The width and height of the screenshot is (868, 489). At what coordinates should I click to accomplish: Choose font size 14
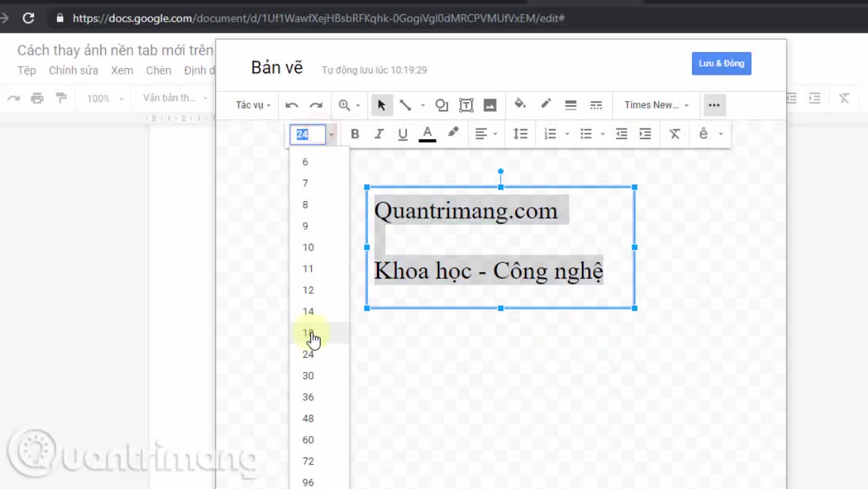point(319,311)
